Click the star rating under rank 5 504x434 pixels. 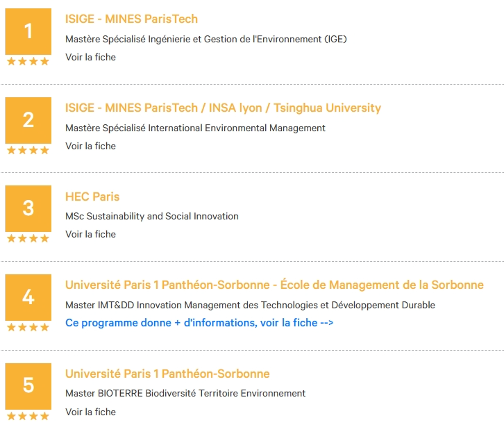click(28, 416)
